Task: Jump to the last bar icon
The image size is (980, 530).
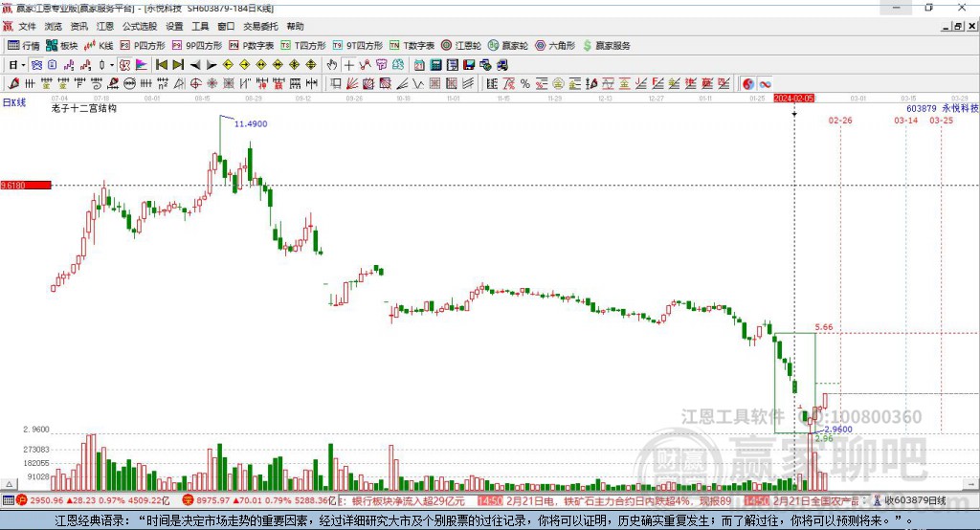Action: (178, 65)
